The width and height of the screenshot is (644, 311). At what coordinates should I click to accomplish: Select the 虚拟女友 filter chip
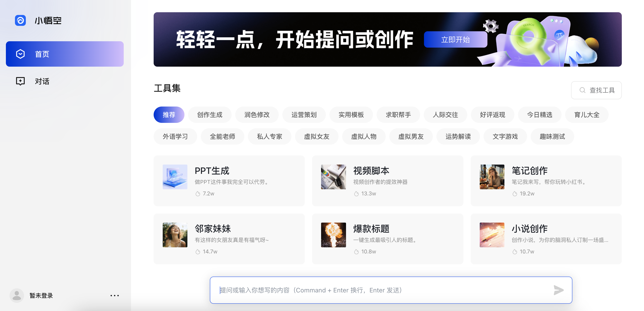tap(317, 136)
